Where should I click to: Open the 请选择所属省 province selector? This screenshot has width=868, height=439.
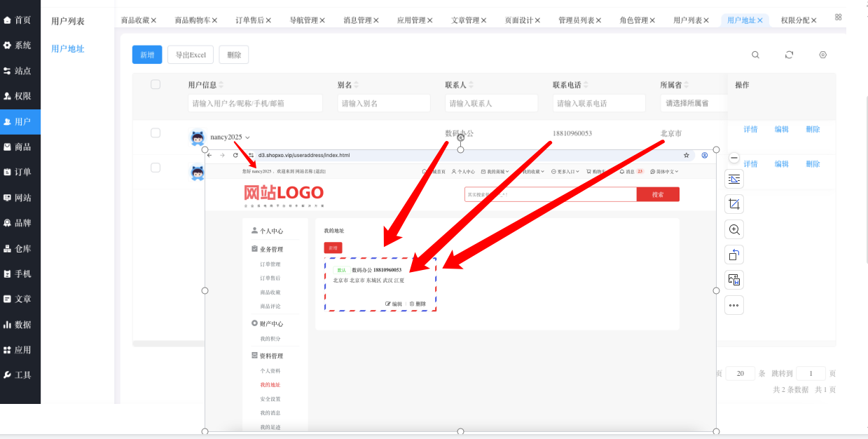coord(694,103)
